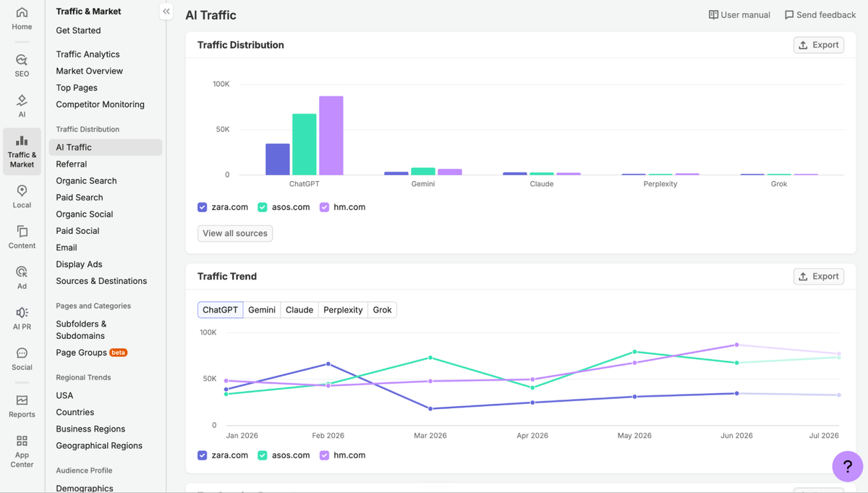The width and height of the screenshot is (868, 493).
Task: Collapse the sidebar with double-chevron icon
Action: tap(166, 12)
